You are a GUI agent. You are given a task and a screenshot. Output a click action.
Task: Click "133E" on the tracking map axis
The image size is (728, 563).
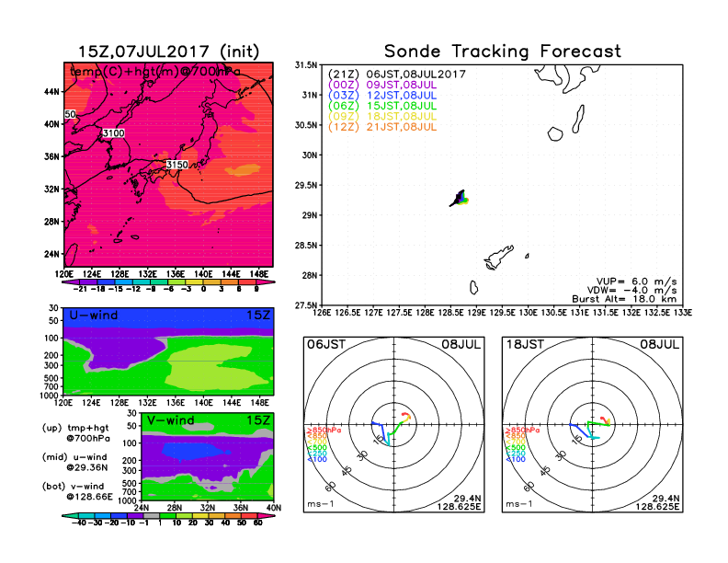[683, 313]
